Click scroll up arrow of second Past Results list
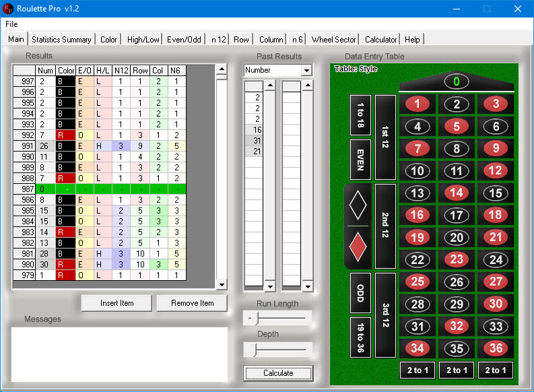Viewport: 534px width, 392px height. (308, 85)
